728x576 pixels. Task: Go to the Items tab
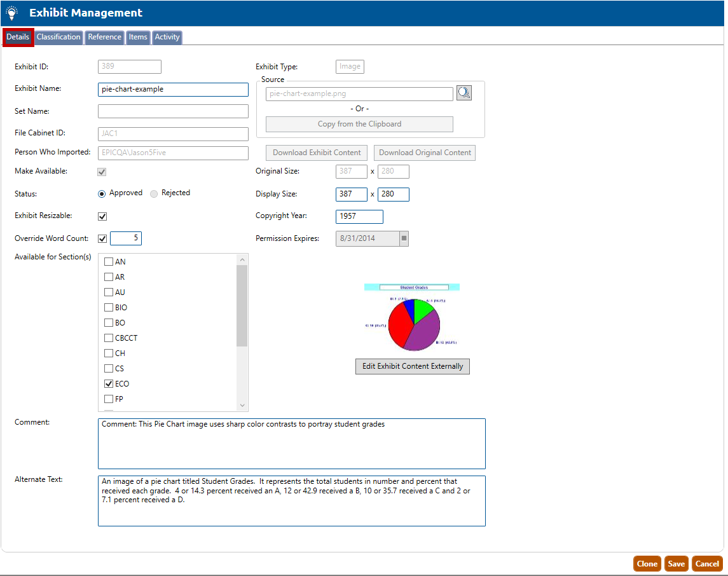pos(138,37)
